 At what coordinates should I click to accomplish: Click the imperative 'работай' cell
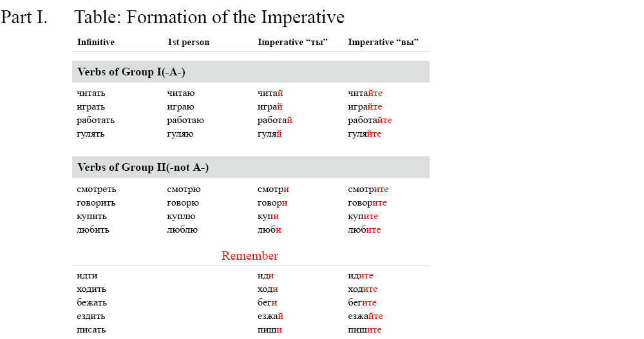click(x=275, y=121)
